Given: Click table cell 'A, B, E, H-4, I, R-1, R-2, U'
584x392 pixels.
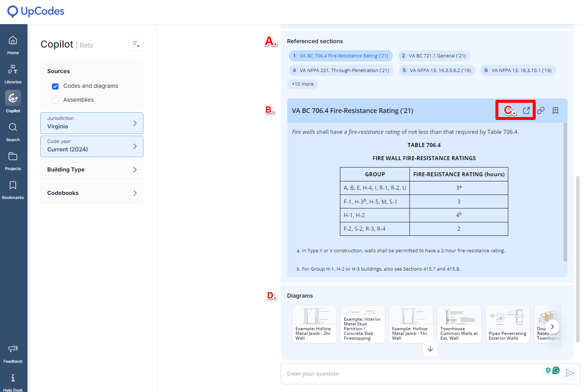Looking at the screenshot, I should coord(375,188).
